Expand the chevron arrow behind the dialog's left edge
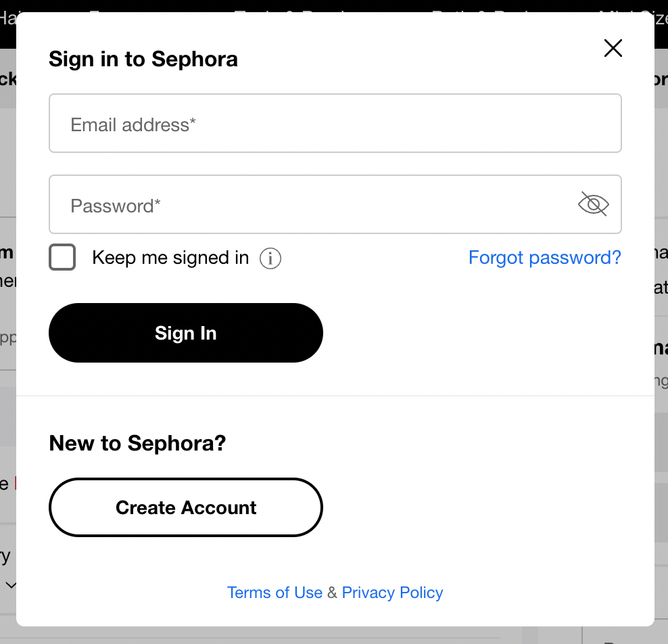668x644 pixels. pyautogui.click(x=11, y=585)
